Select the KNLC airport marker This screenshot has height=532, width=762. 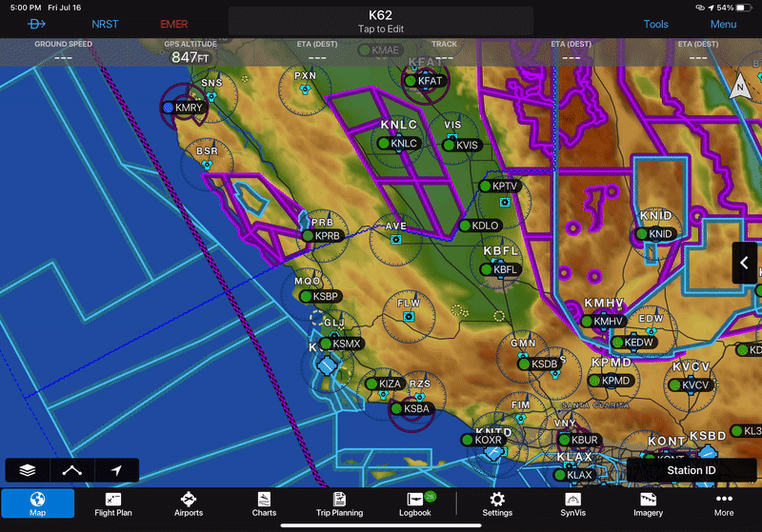pyautogui.click(x=398, y=143)
